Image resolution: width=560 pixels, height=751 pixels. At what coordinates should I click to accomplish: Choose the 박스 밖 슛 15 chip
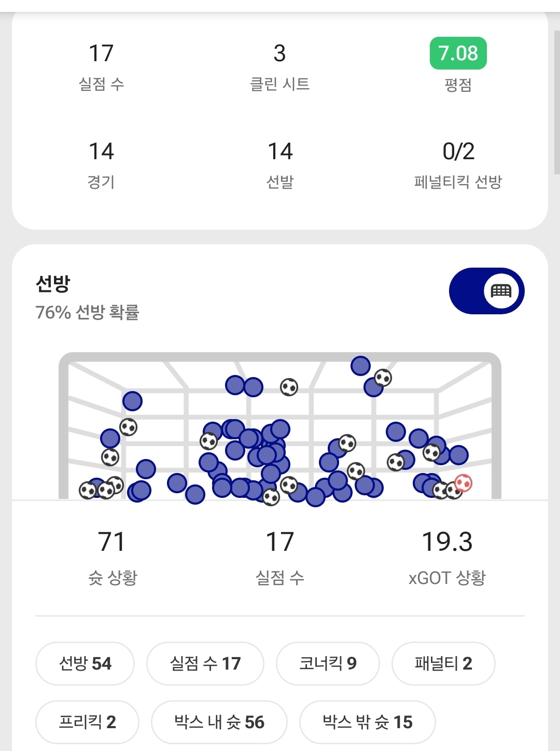[x=367, y=722]
